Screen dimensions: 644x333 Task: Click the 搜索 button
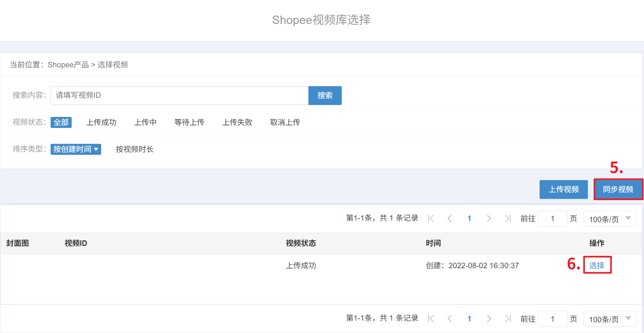tap(325, 96)
